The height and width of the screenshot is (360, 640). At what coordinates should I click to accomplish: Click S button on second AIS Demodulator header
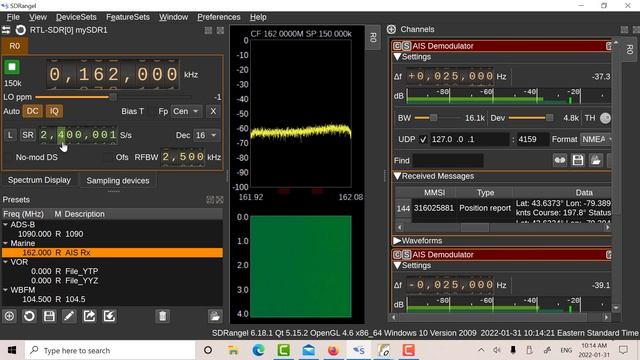(x=406, y=255)
